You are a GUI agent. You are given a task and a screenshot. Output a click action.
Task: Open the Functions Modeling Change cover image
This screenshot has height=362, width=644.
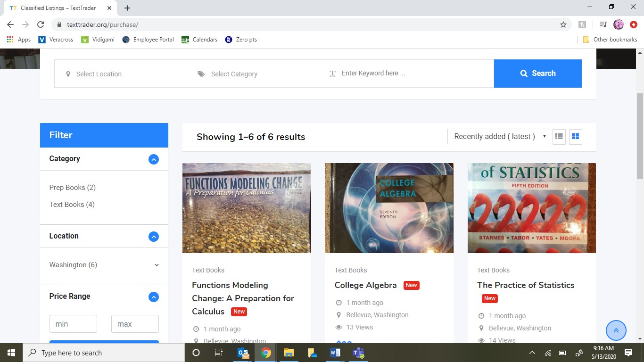[246, 208]
